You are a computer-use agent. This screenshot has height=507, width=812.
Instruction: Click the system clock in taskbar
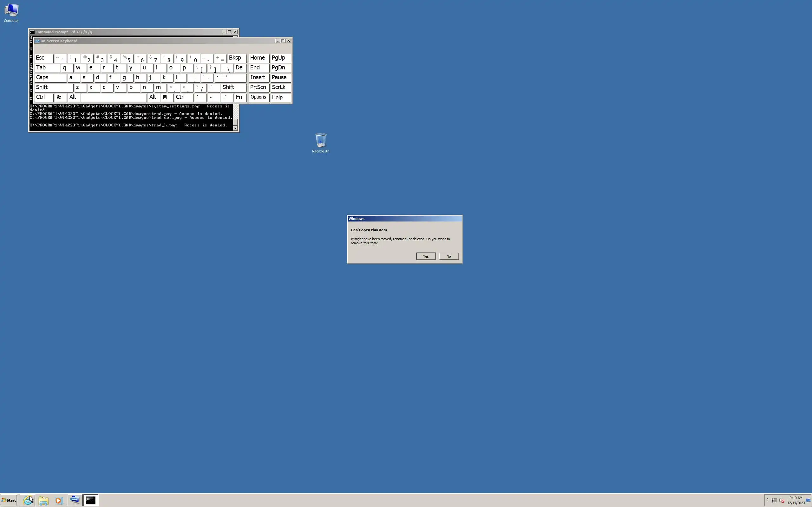click(796, 500)
